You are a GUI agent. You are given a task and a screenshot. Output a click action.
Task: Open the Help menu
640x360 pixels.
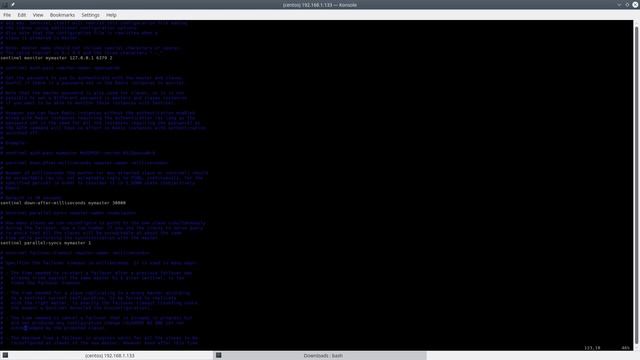click(111, 15)
